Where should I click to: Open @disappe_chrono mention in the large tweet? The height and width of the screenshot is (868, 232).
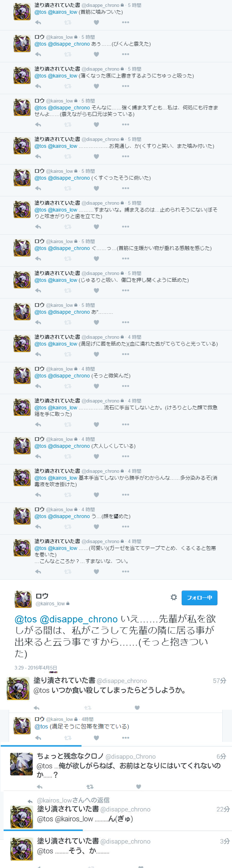(x=78, y=619)
